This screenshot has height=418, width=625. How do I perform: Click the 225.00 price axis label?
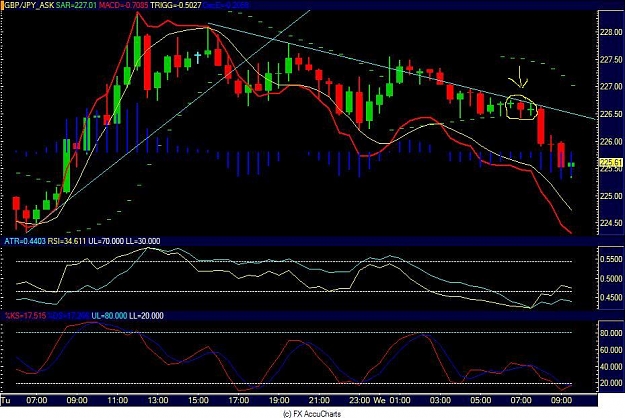pos(611,196)
